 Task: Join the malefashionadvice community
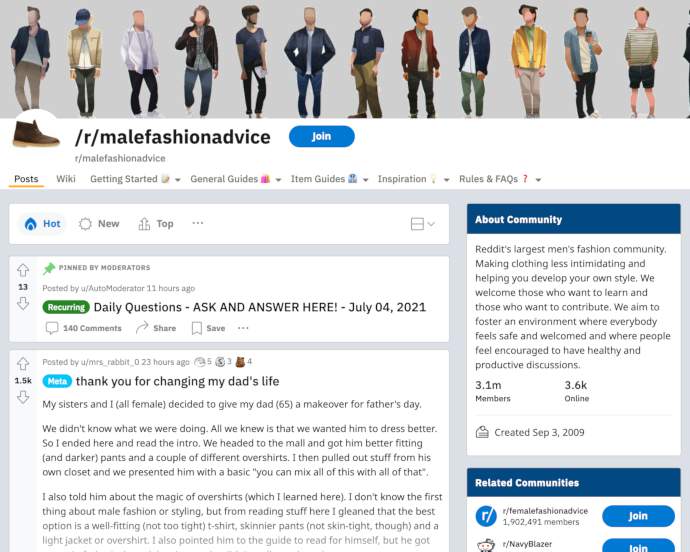(x=322, y=136)
